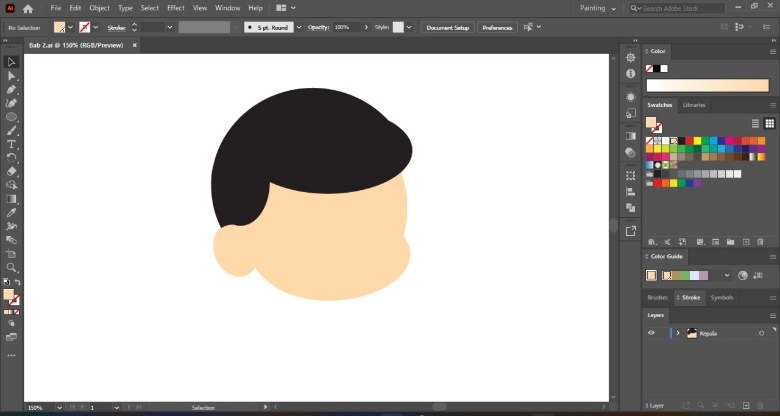Open the zoom level 150% dropdown
Image resolution: width=780 pixels, height=416 pixels.
tap(59, 408)
